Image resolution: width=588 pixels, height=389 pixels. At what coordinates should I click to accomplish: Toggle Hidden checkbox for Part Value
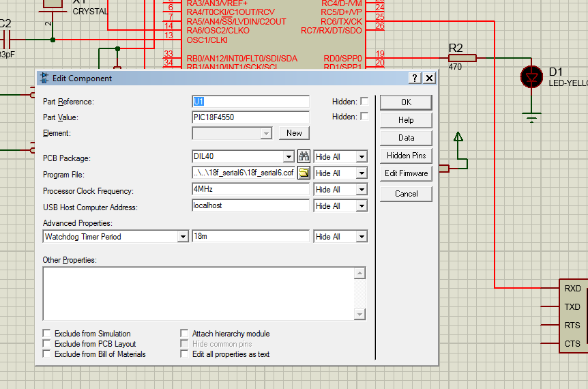click(x=364, y=116)
